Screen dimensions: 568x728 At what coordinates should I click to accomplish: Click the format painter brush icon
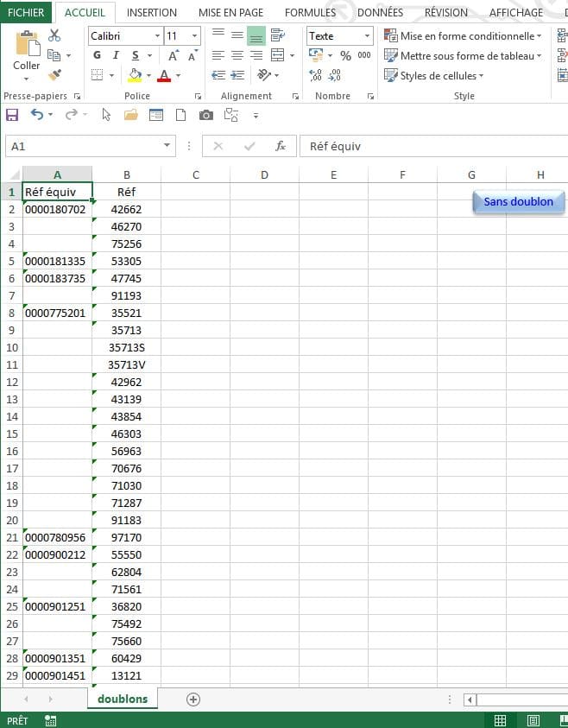tap(54, 75)
